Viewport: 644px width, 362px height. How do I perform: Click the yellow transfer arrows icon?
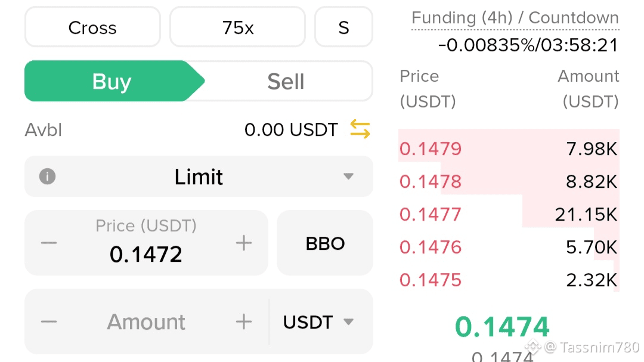point(360,129)
